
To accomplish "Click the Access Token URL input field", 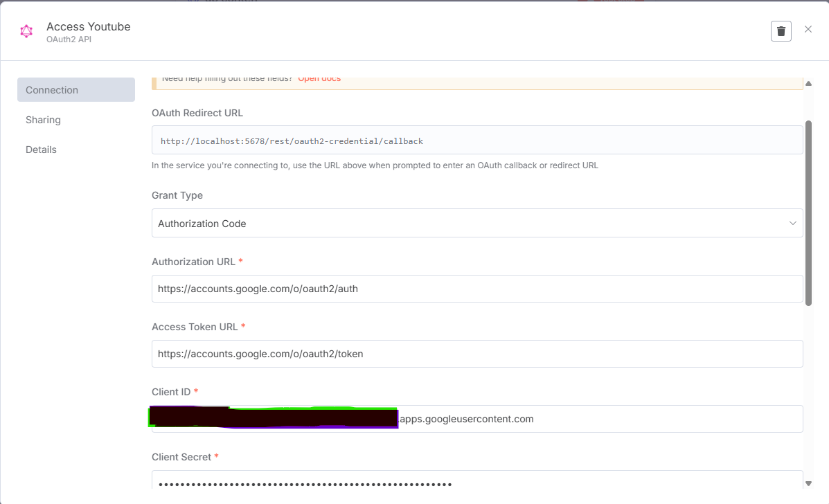I will click(x=477, y=354).
